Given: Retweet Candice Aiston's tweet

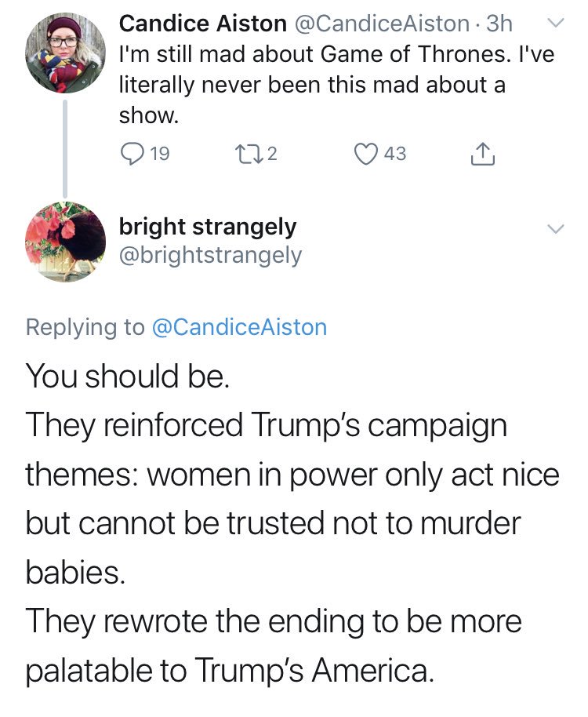Looking at the screenshot, I should (248, 154).
